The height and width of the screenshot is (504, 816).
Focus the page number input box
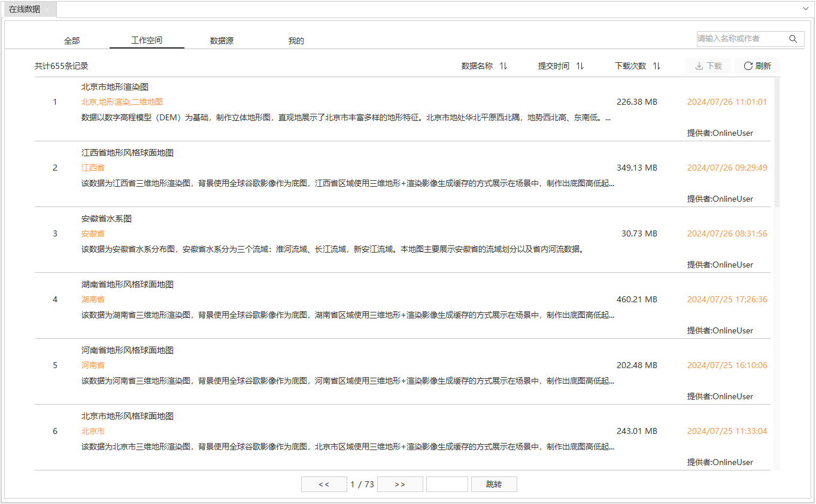pyautogui.click(x=447, y=484)
